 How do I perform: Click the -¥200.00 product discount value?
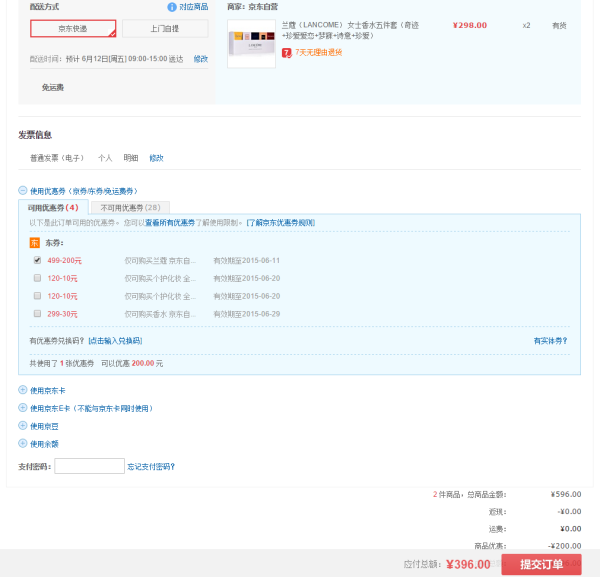pyautogui.click(x=564, y=546)
